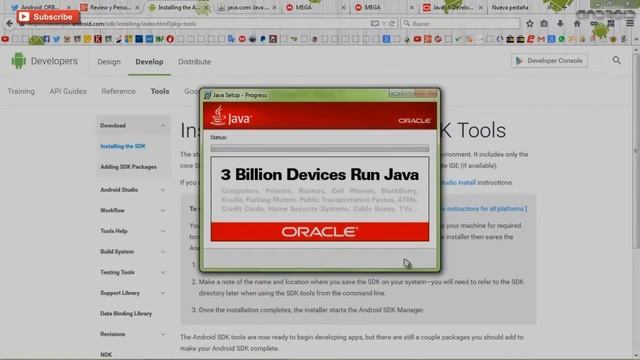Open the Develop section

tap(149, 62)
